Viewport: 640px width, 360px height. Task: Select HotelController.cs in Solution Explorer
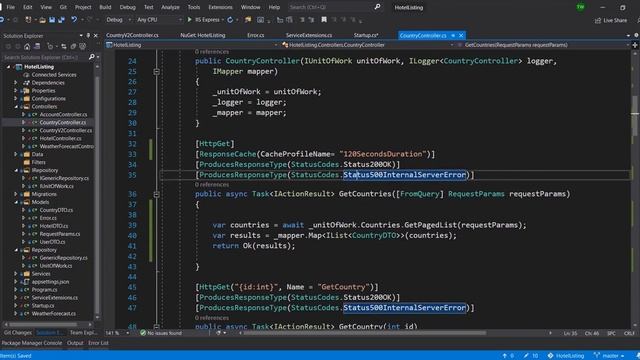pos(60,138)
